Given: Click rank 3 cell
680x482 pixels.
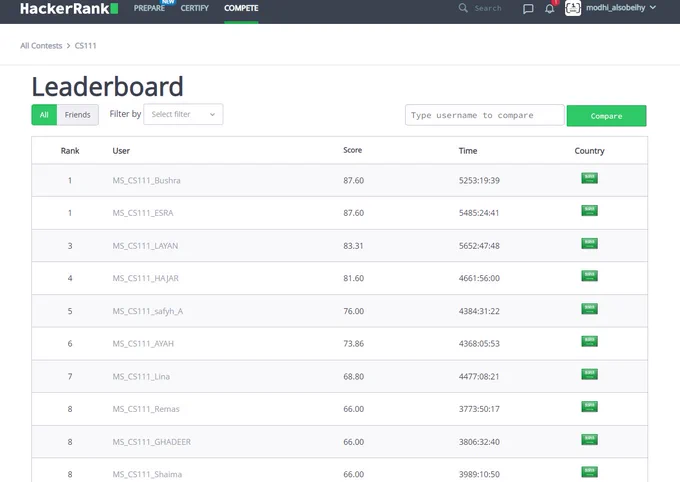Looking at the screenshot, I should (x=70, y=246).
